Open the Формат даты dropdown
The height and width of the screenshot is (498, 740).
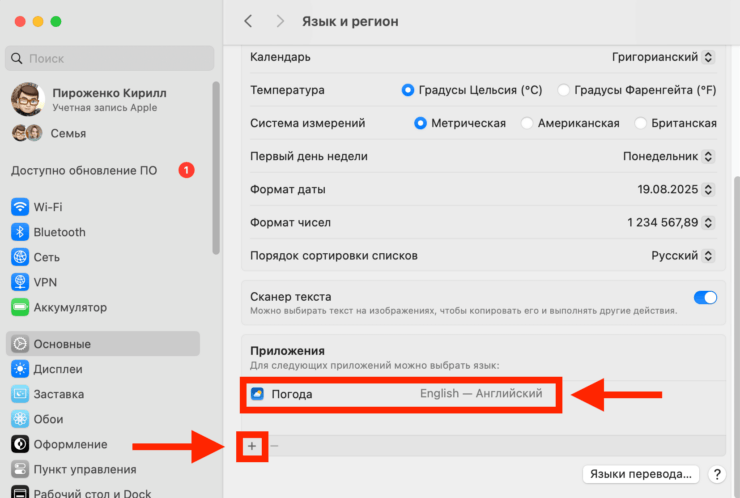677,189
